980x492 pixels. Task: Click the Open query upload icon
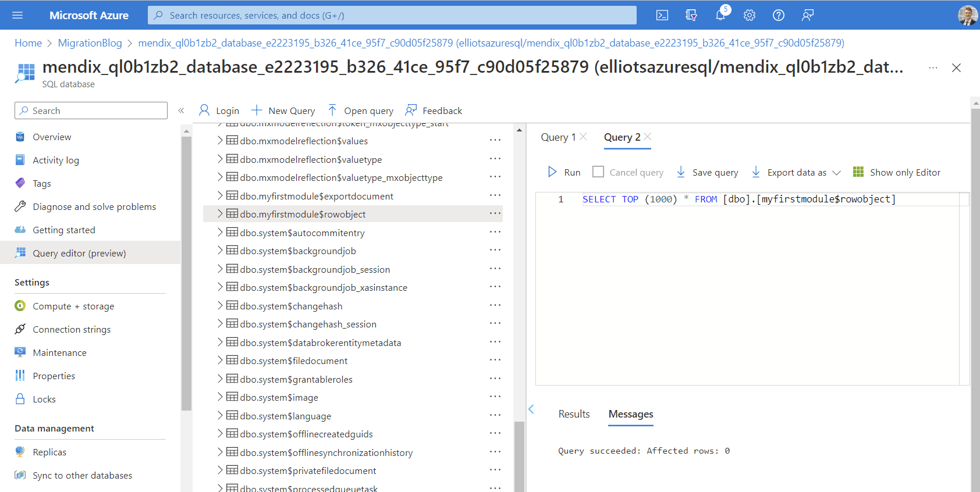pyautogui.click(x=332, y=110)
